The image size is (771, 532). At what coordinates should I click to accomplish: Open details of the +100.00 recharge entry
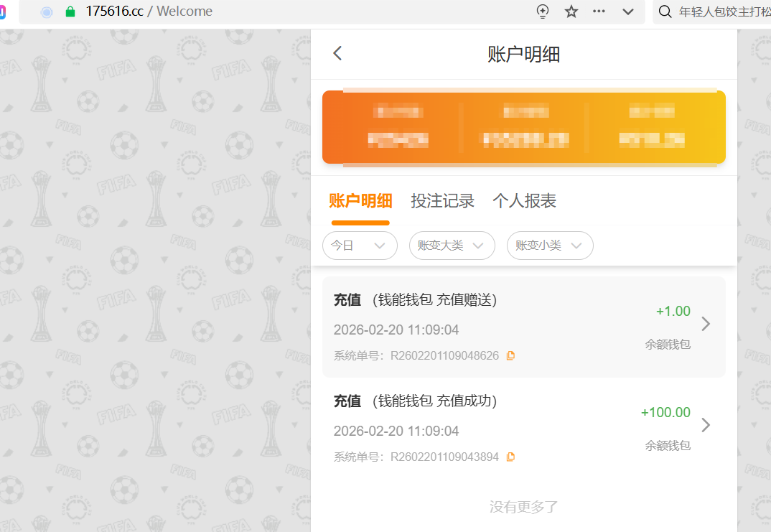705,425
